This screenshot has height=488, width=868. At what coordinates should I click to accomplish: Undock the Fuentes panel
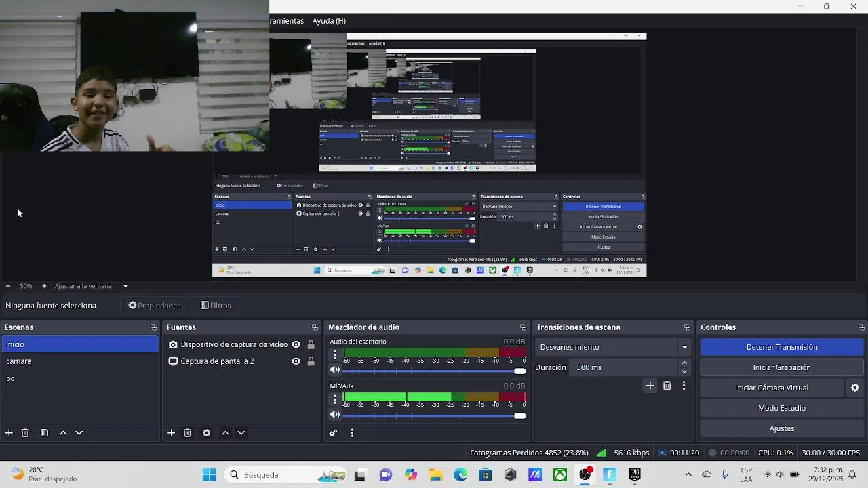click(315, 327)
